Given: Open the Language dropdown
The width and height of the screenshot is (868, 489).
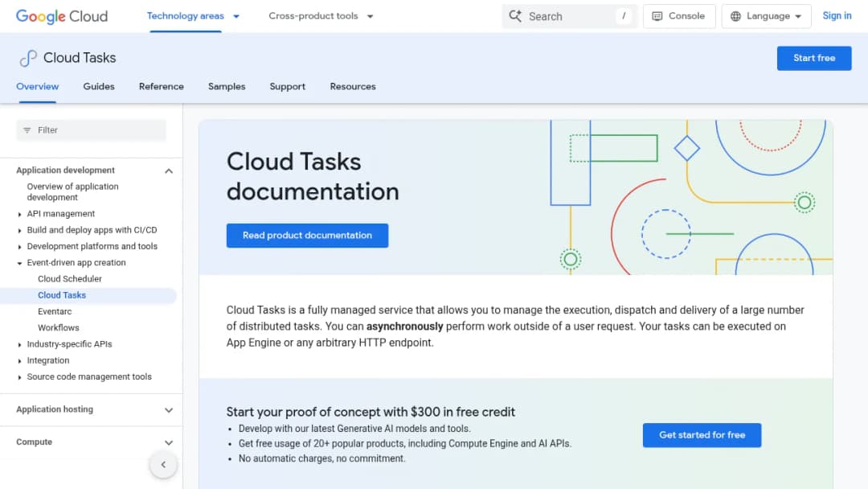Looking at the screenshot, I should [766, 16].
